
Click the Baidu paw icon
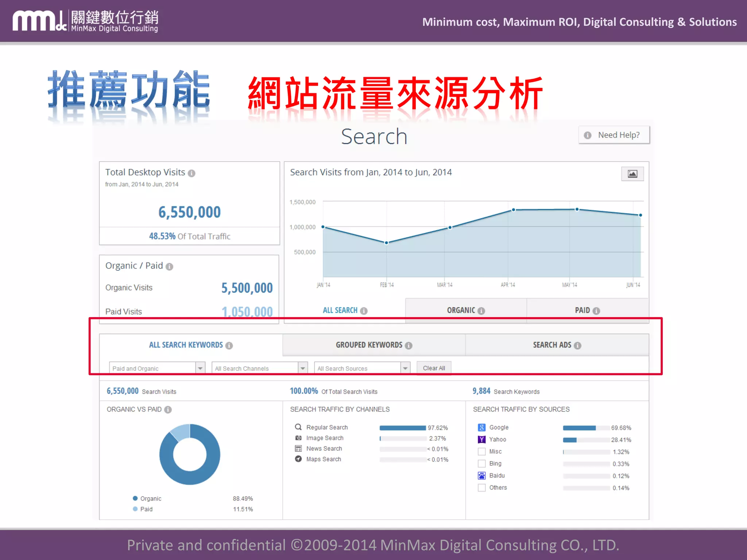[x=481, y=475]
